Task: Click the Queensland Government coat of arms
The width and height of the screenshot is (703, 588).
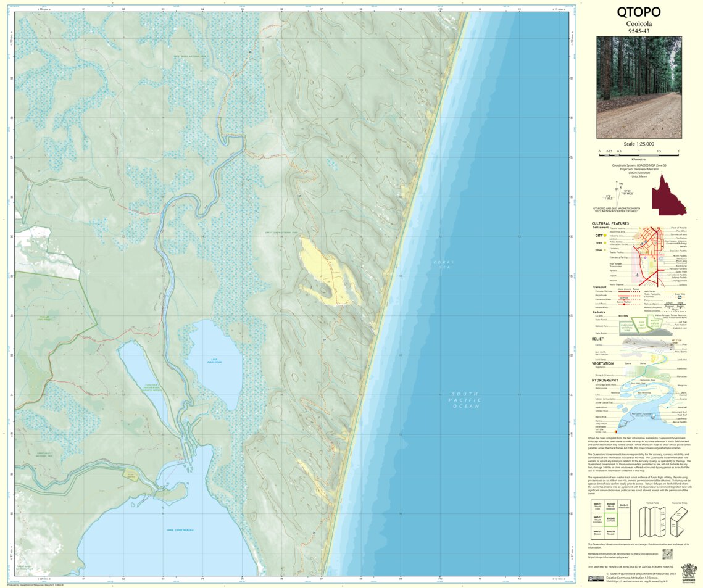Action: 688,573
